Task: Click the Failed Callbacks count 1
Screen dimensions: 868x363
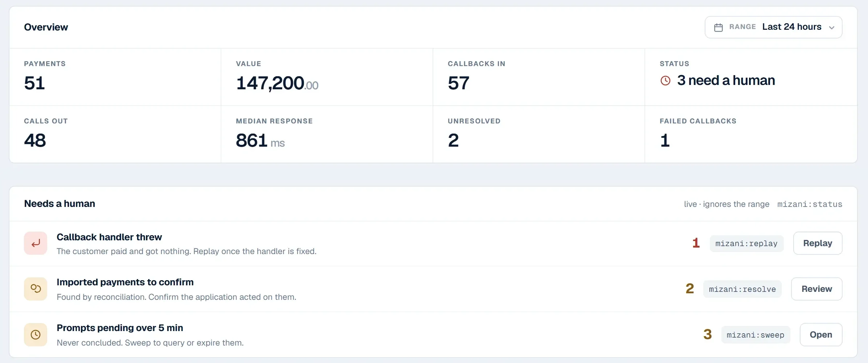Action: pyautogui.click(x=665, y=140)
